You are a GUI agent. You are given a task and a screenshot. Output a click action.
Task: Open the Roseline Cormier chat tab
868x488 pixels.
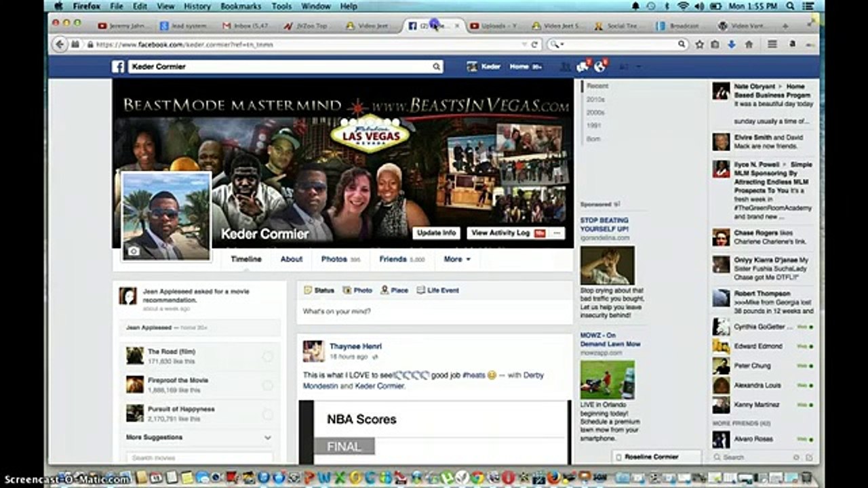click(x=656, y=457)
